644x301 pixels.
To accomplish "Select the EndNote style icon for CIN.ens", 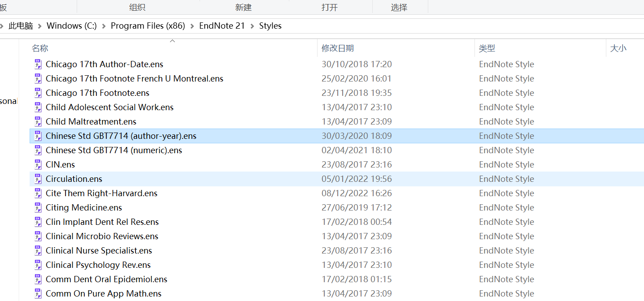I will (x=38, y=164).
